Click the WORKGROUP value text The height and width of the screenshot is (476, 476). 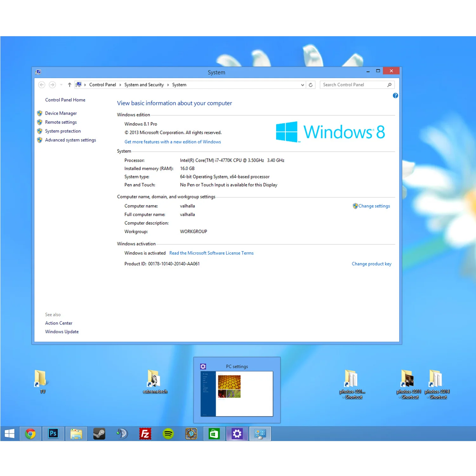coord(193,232)
